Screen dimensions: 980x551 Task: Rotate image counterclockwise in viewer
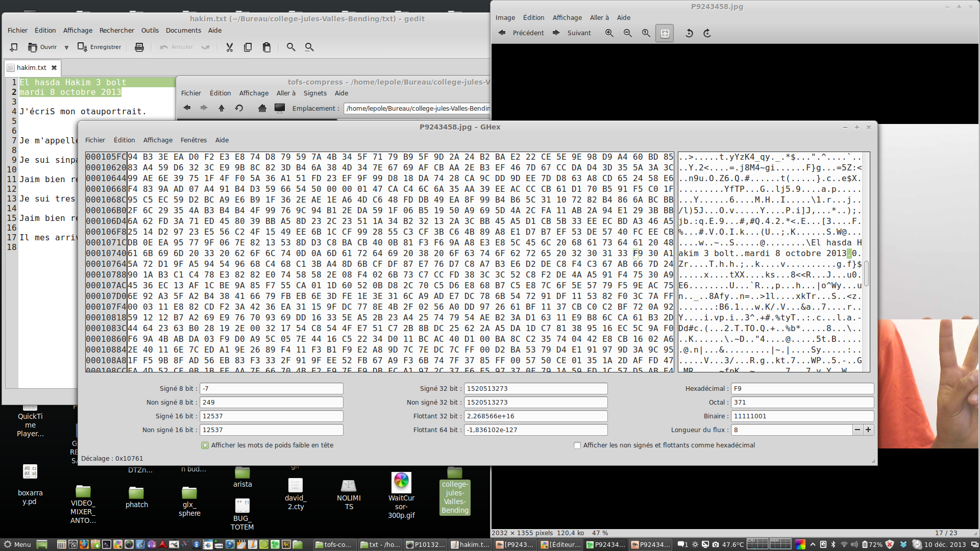coord(689,33)
